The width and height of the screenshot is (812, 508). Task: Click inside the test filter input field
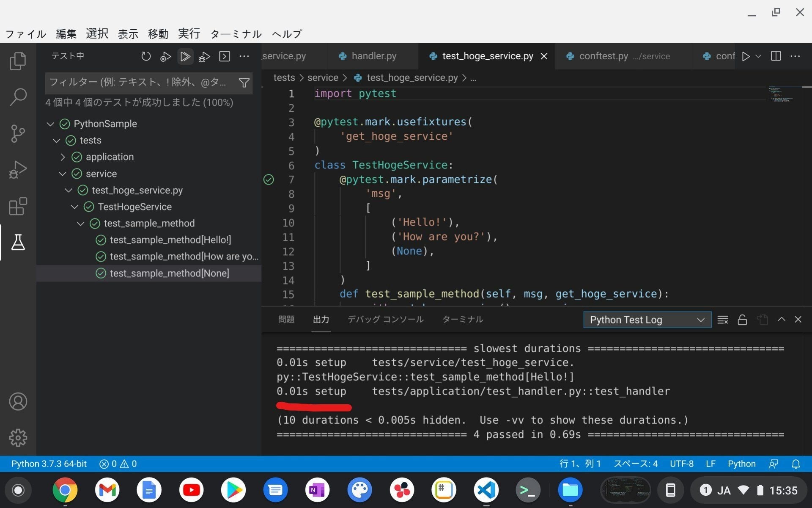140,83
